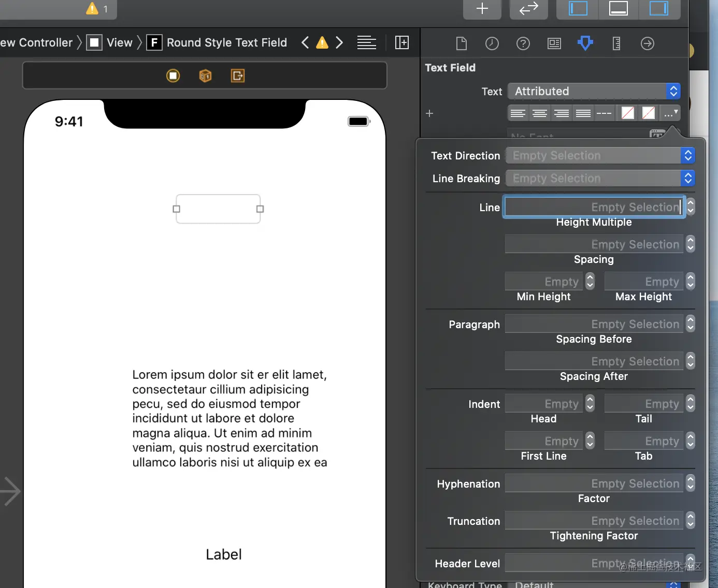Set text alignment to natural dashes button

click(x=604, y=113)
